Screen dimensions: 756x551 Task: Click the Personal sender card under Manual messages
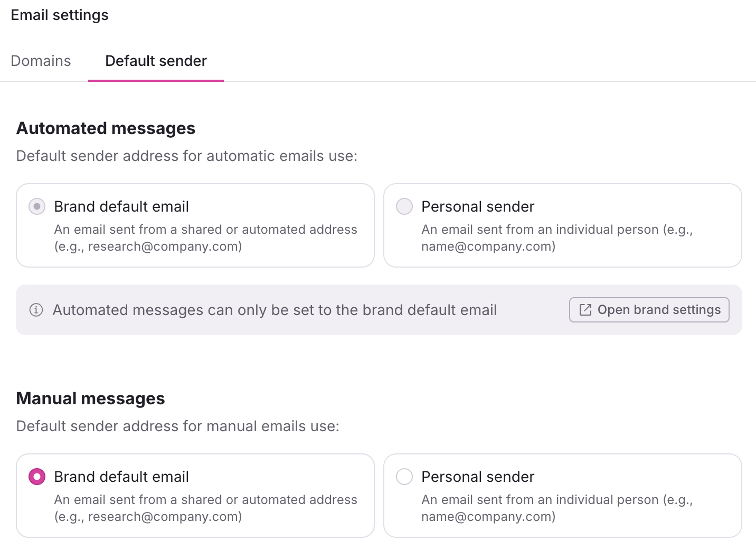(562, 495)
